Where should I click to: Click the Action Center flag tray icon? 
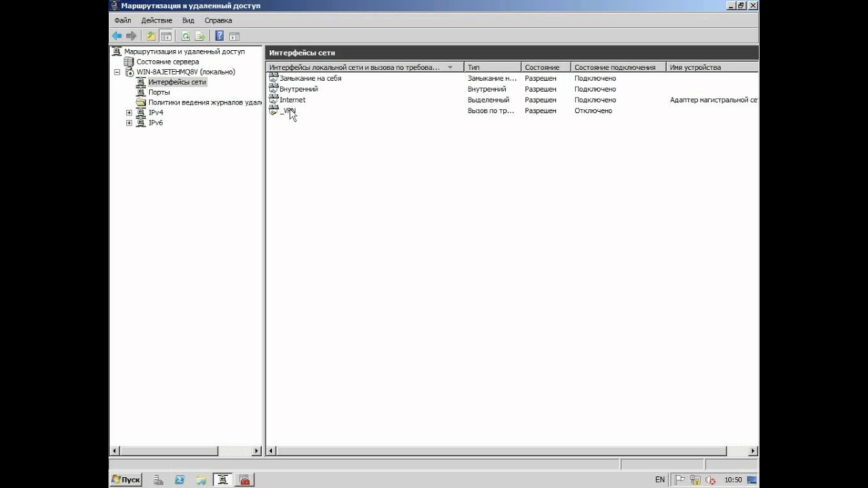click(x=681, y=480)
